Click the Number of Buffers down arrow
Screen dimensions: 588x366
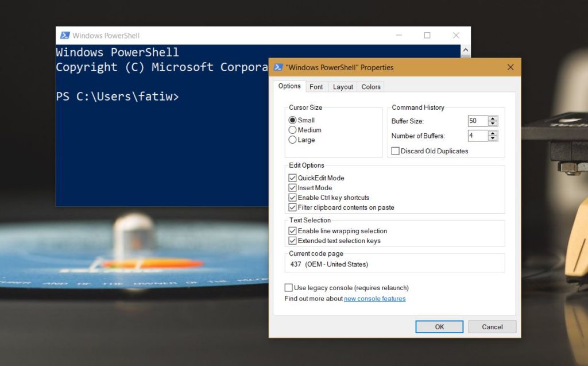point(493,138)
